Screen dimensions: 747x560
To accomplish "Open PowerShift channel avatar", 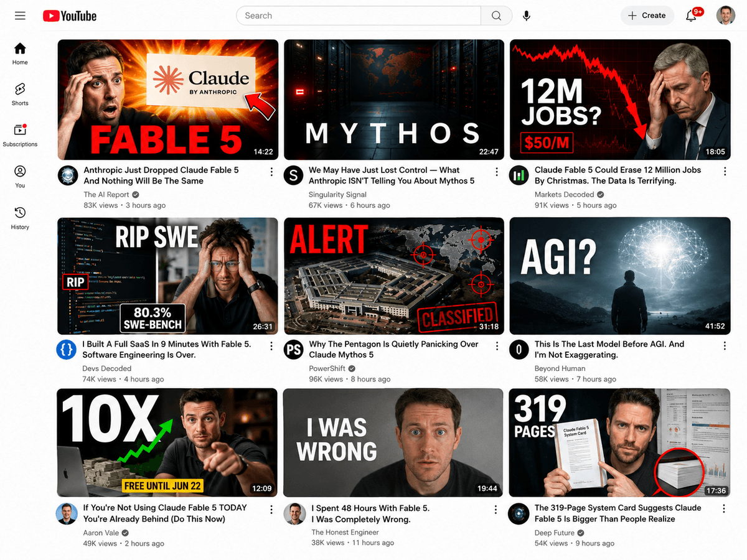I will tap(293, 350).
